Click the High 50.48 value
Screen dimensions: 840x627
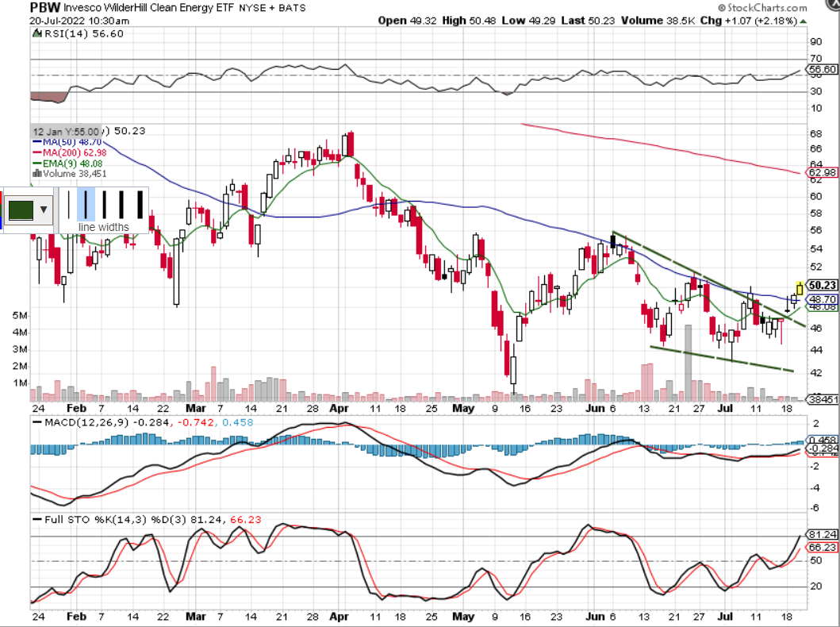[469, 21]
